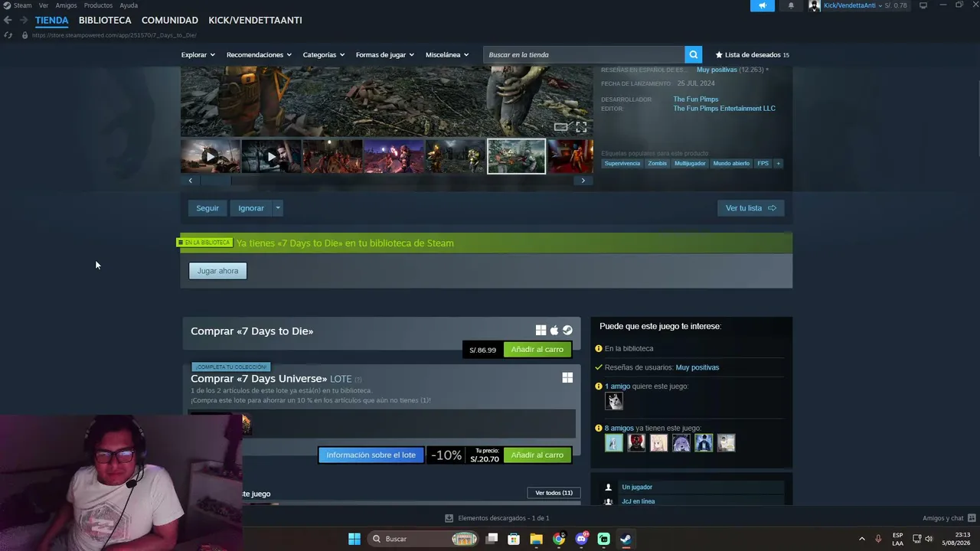Click the microphone icon in the system tray
This screenshot has height=551, width=980.
pyautogui.click(x=878, y=539)
